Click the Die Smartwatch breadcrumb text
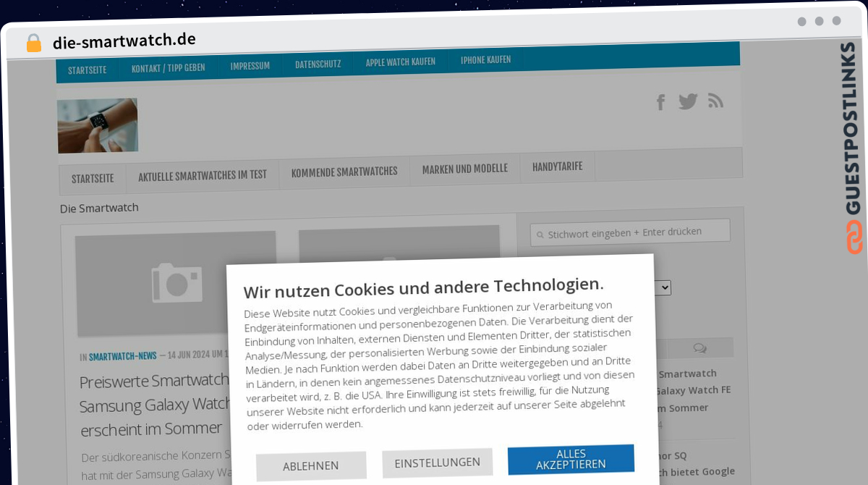The image size is (868, 485). coord(99,208)
